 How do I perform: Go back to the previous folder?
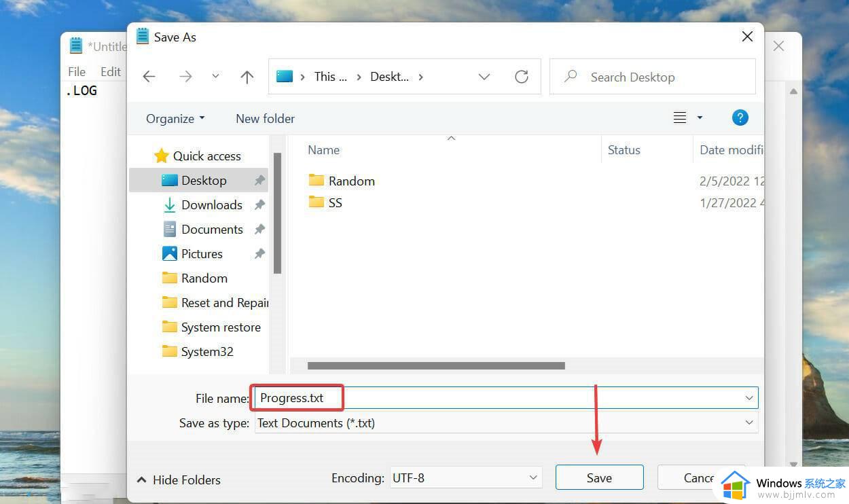click(149, 77)
